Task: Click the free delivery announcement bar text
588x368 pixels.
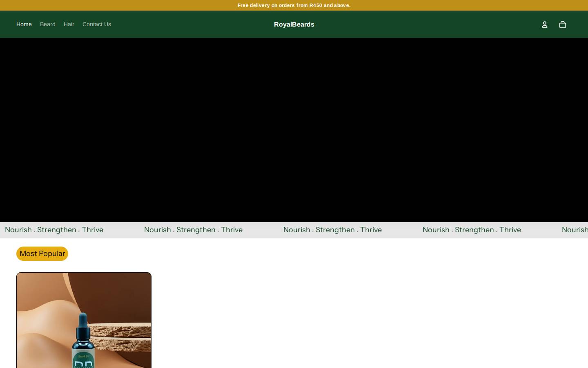Action: tap(294, 5)
